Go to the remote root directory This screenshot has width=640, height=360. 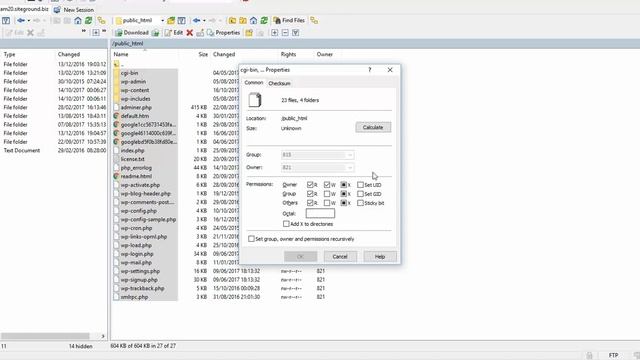[x=243, y=20]
